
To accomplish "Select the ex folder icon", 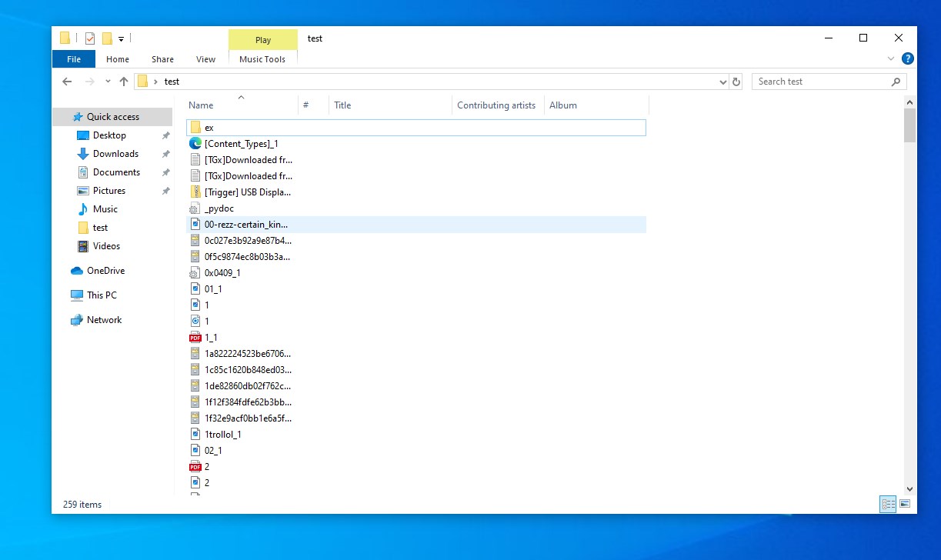I will click(195, 127).
